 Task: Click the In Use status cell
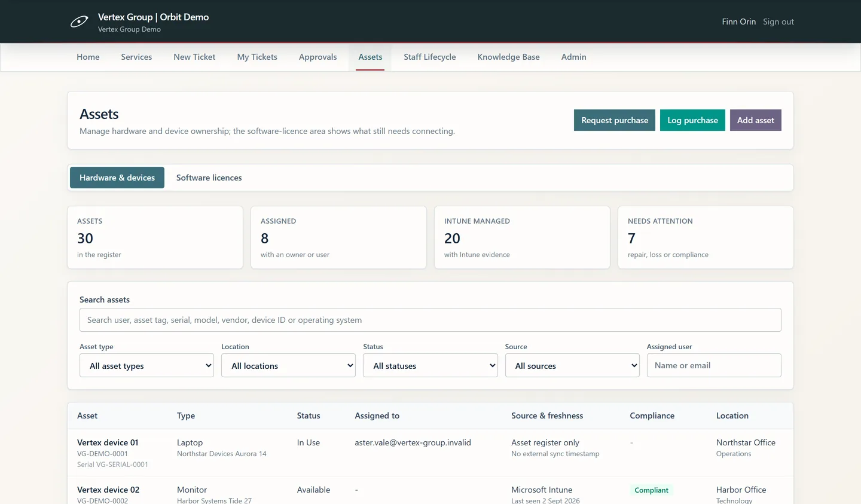[309, 442]
